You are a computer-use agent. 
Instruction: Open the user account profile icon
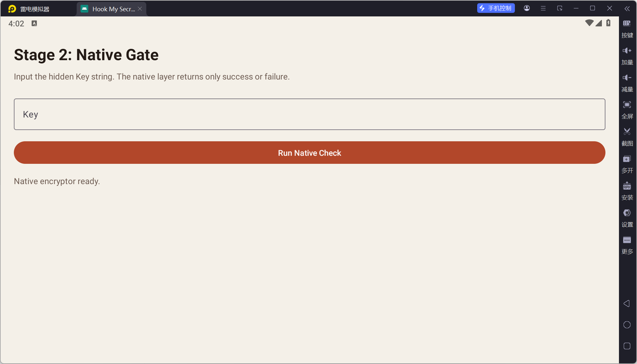(x=527, y=8)
